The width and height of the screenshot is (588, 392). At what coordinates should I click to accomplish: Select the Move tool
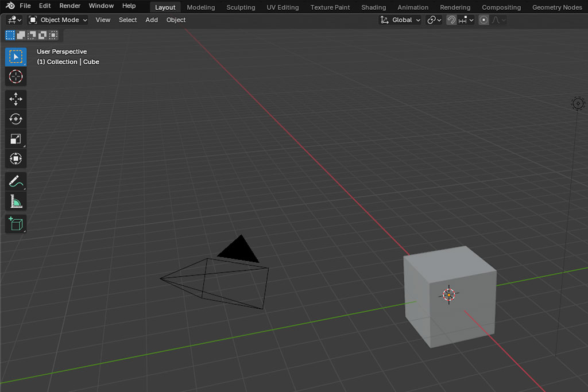click(16, 99)
